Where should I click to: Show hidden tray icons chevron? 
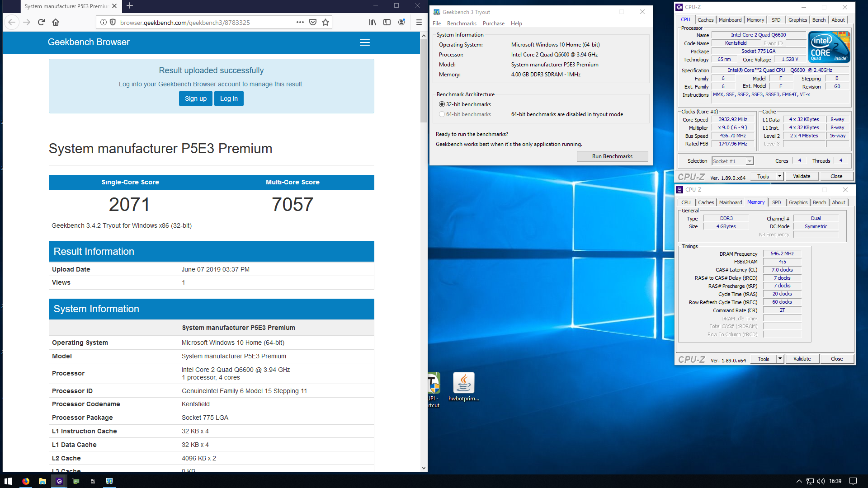click(799, 481)
